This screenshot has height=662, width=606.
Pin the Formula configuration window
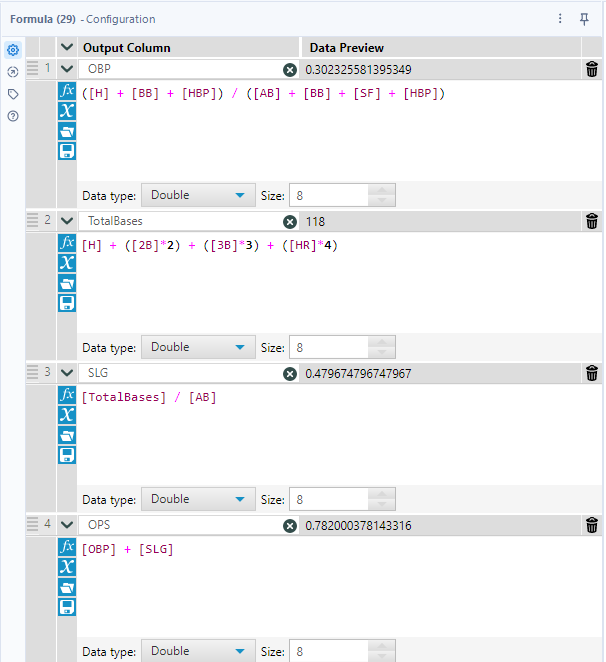pos(584,19)
